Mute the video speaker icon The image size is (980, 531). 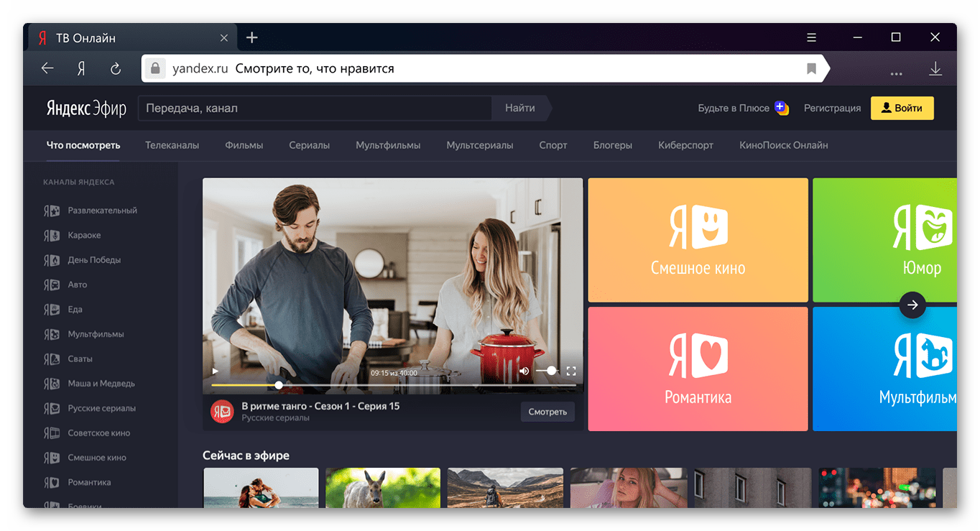tap(524, 371)
